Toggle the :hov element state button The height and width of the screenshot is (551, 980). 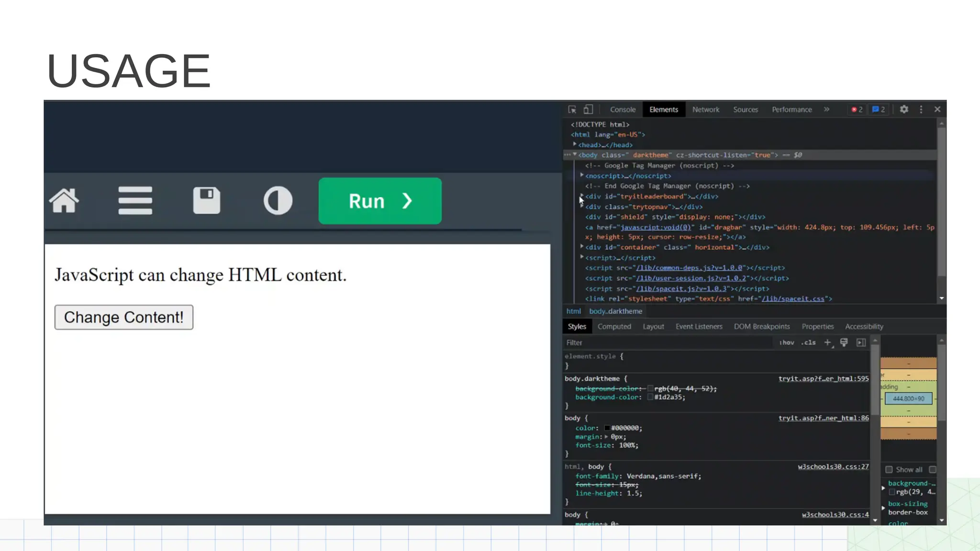[x=787, y=342]
